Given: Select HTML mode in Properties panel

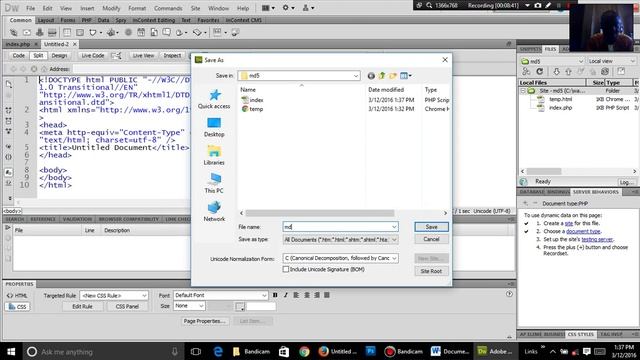Looking at the screenshot, I should coord(17,296).
